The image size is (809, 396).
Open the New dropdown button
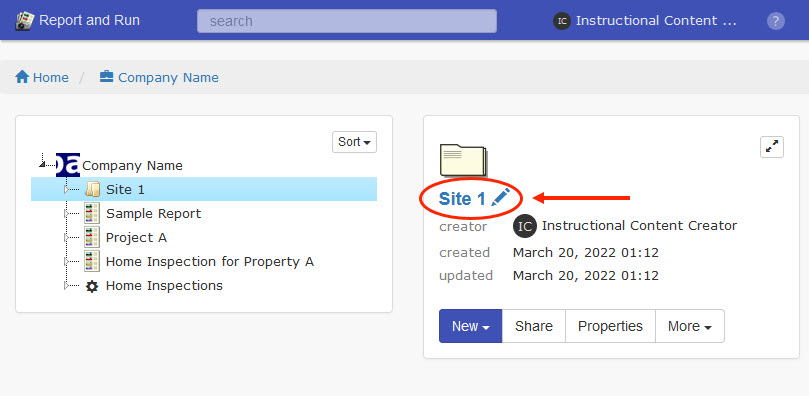coord(471,326)
